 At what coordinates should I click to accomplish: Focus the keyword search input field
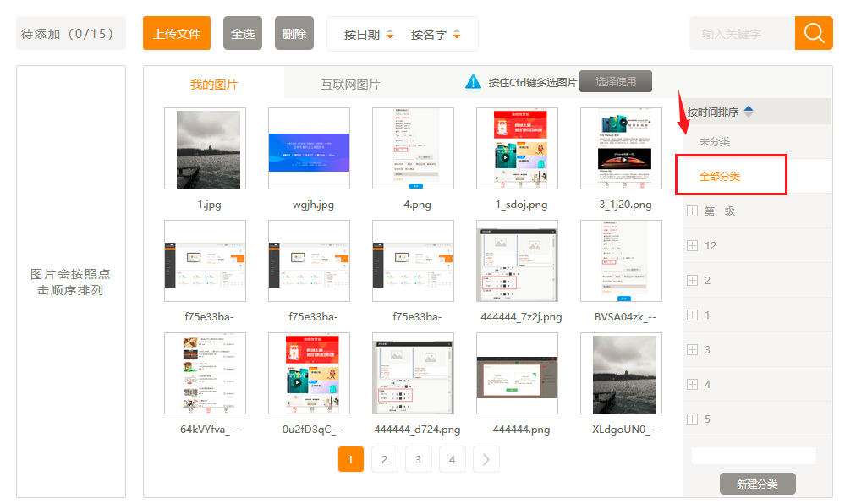coord(742,34)
